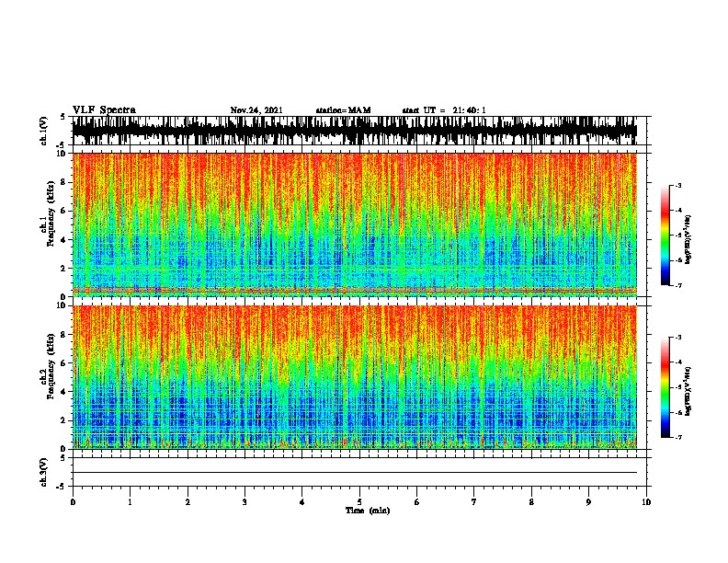Image resolution: width=728 pixels, height=563 pixels.
Task: Click the "5" tick on ch.1(V) axis
Action: 63,117
